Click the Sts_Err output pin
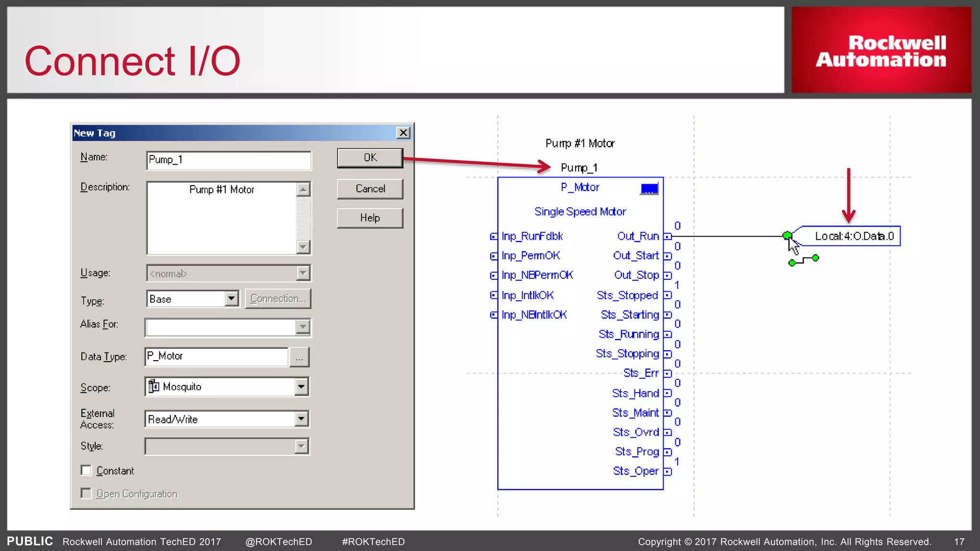This screenshot has width=980, height=551. (x=668, y=374)
